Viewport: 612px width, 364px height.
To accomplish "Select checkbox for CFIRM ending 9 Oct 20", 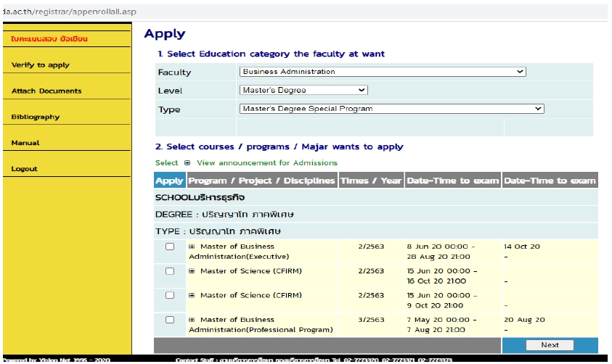I will pyautogui.click(x=170, y=296).
